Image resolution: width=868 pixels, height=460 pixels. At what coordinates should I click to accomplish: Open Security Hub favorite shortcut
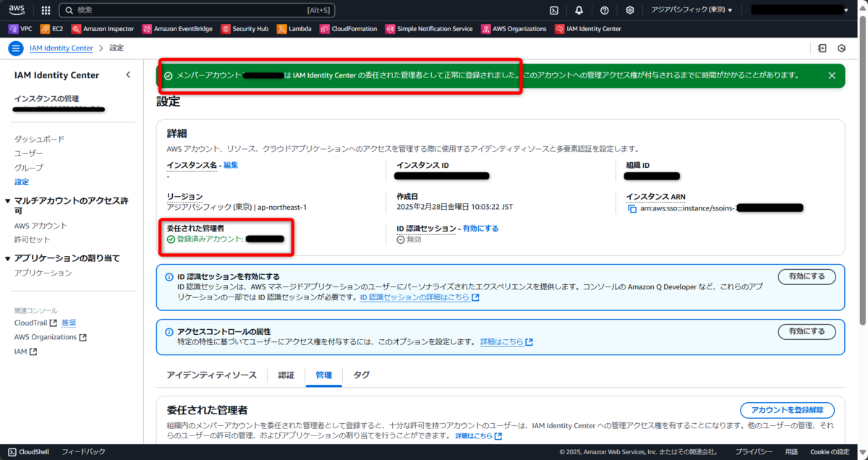click(x=244, y=29)
